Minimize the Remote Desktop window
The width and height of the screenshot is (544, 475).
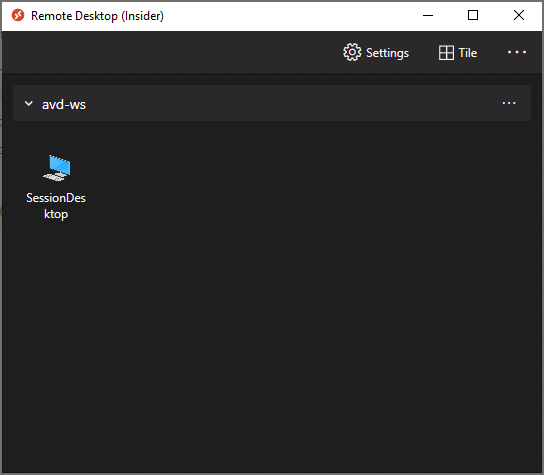428,16
